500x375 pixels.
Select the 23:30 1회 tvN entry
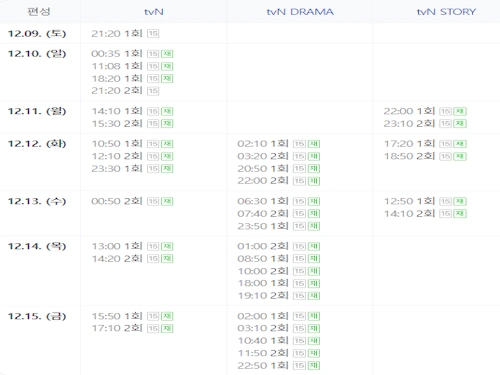[117, 168]
